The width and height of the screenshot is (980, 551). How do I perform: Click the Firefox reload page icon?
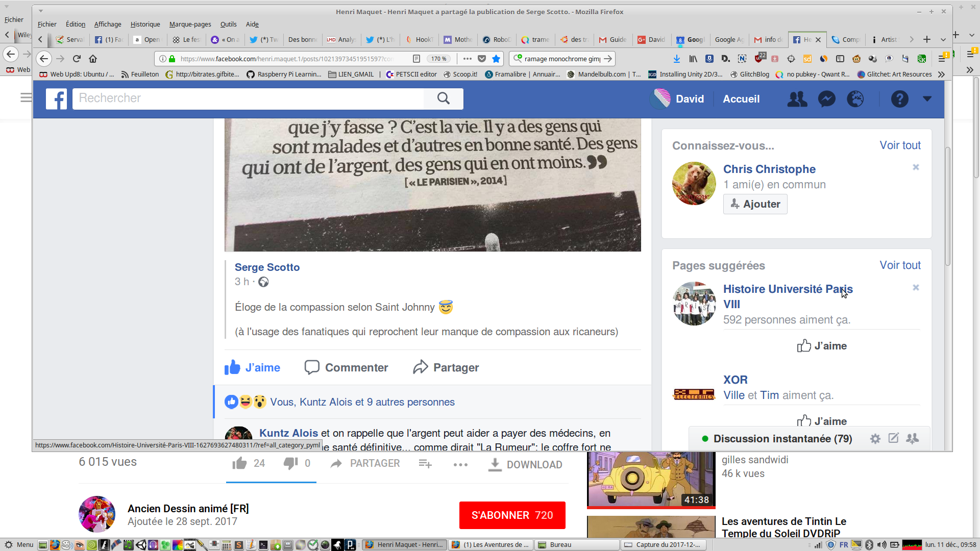pos(77,59)
